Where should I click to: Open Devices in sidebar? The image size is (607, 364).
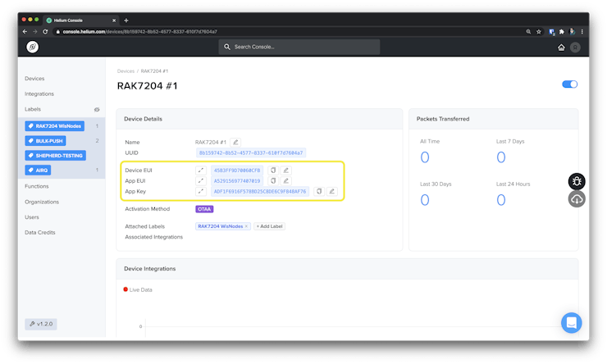click(x=34, y=79)
